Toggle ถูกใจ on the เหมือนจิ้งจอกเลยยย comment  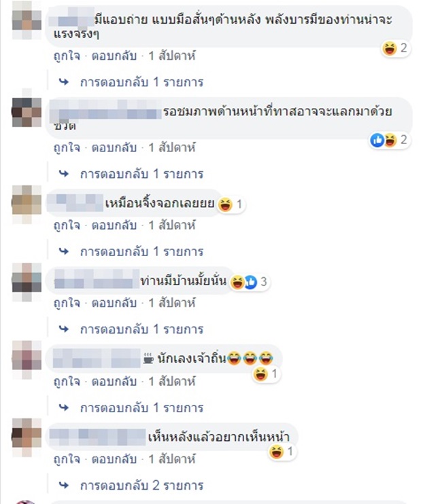click(x=67, y=226)
